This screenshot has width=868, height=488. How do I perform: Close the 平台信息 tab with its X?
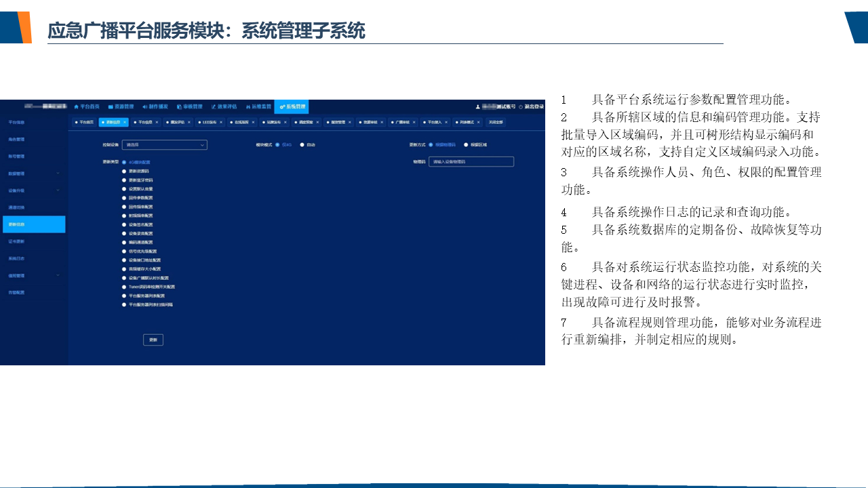157,123
